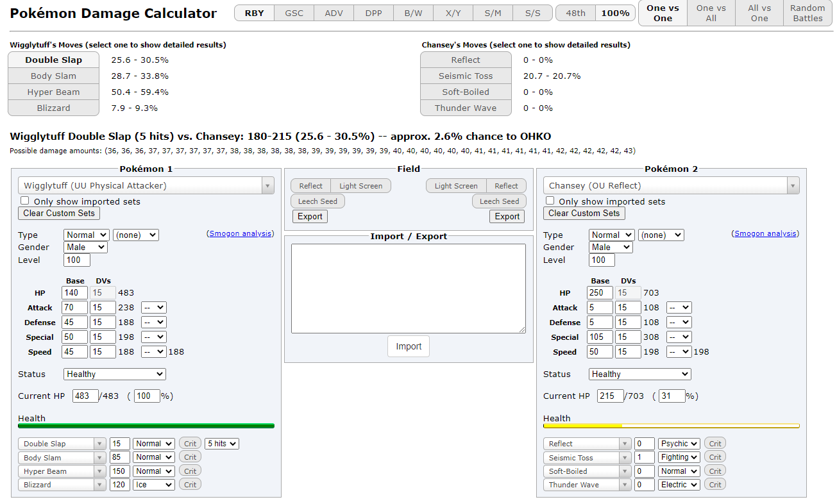
Task: Enable 'Only show imported sets' for Pokémon 2
Action: pos(550,201)
